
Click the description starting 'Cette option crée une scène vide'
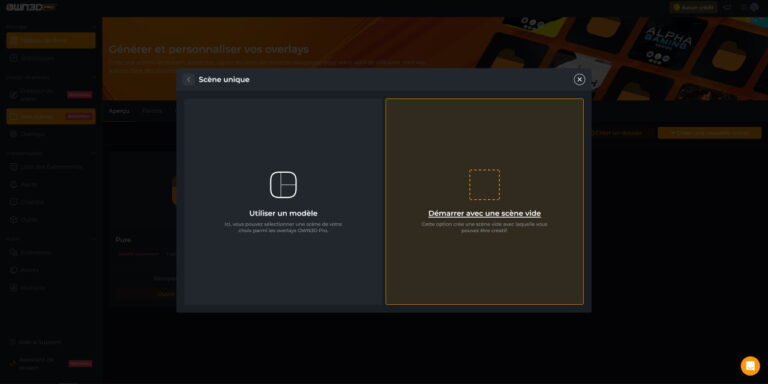click(x=484, y=227)
